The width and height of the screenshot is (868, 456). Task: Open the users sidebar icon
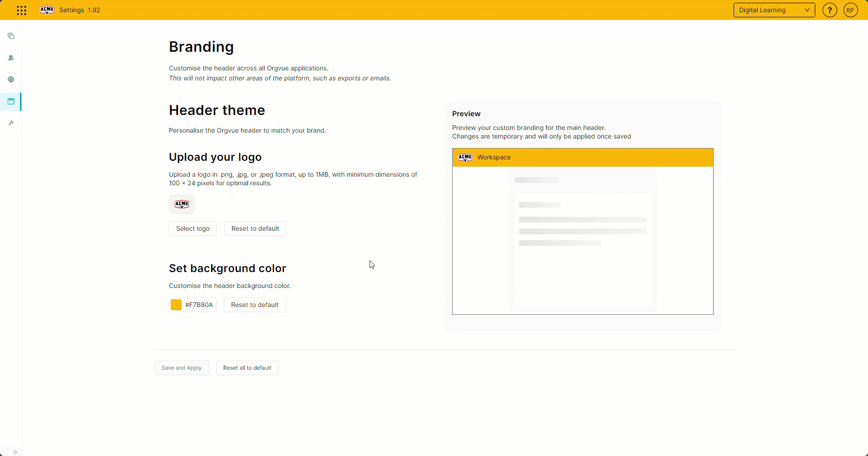[x=11, y=58]
